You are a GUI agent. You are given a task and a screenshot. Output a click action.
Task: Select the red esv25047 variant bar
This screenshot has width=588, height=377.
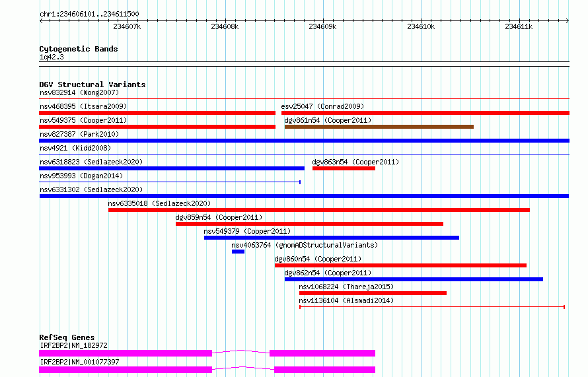425,113
